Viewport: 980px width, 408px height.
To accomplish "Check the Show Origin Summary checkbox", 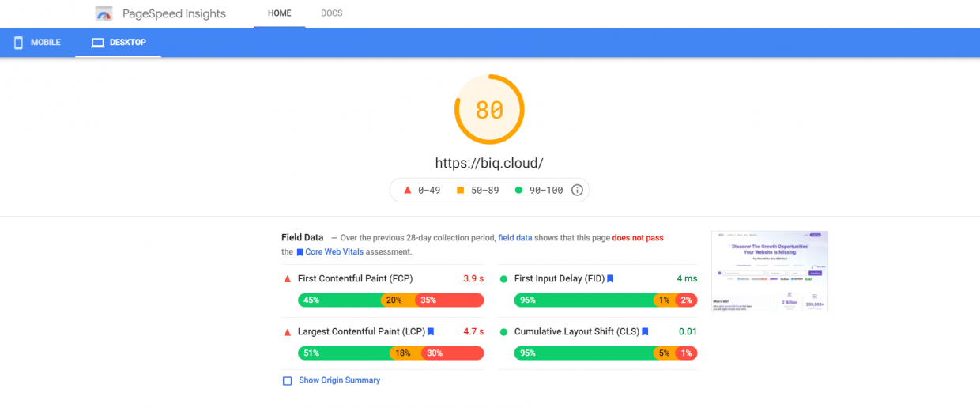I will pos(288,381).
